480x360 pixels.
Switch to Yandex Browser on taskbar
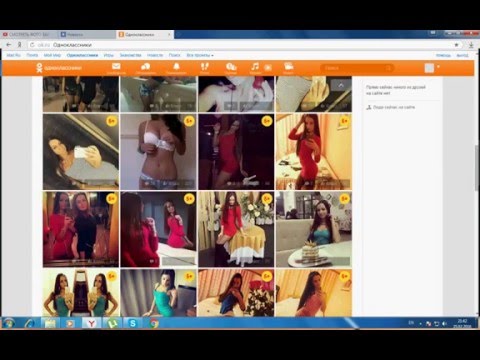pyautogui.click(x=91, y=323)
